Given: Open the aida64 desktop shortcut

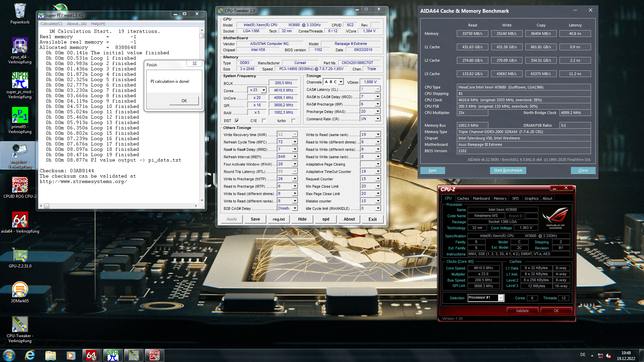Looking at the screenshot, I should (x=20, y=222).
